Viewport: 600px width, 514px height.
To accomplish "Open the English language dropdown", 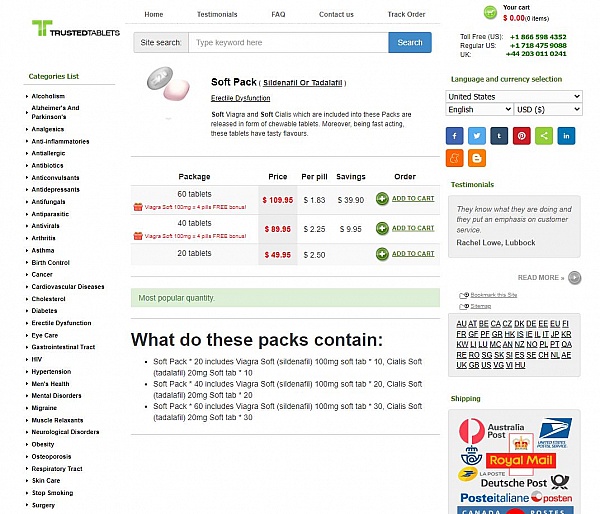I will pyautogui.click(x=479, y=109).
